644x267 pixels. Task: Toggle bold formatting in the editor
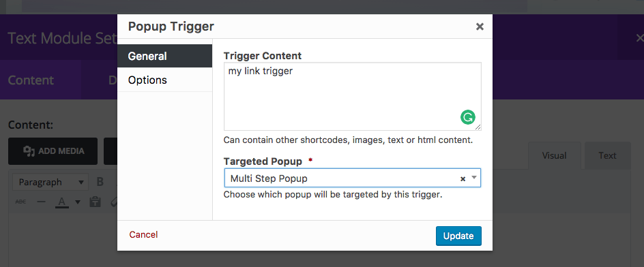[100, 182]
